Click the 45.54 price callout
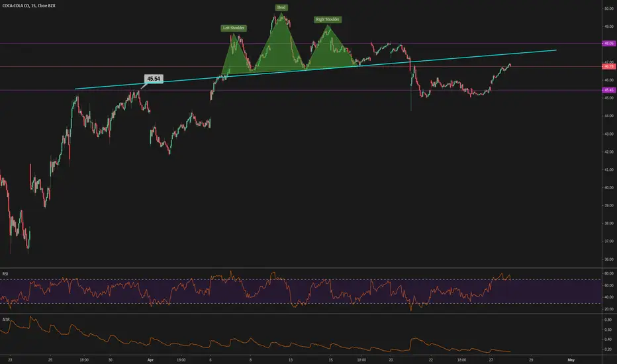This screenshot has width=617, height=364. (154, 79)
